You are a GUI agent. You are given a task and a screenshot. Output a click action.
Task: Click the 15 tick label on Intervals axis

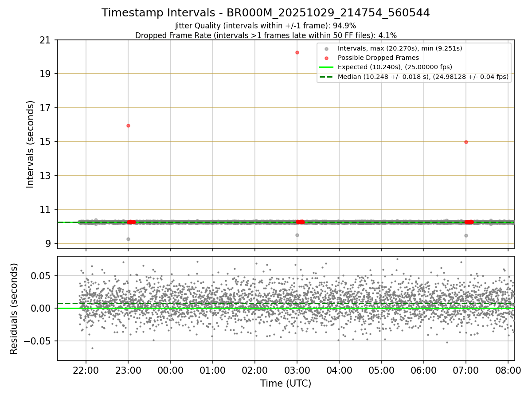(45, 142)
